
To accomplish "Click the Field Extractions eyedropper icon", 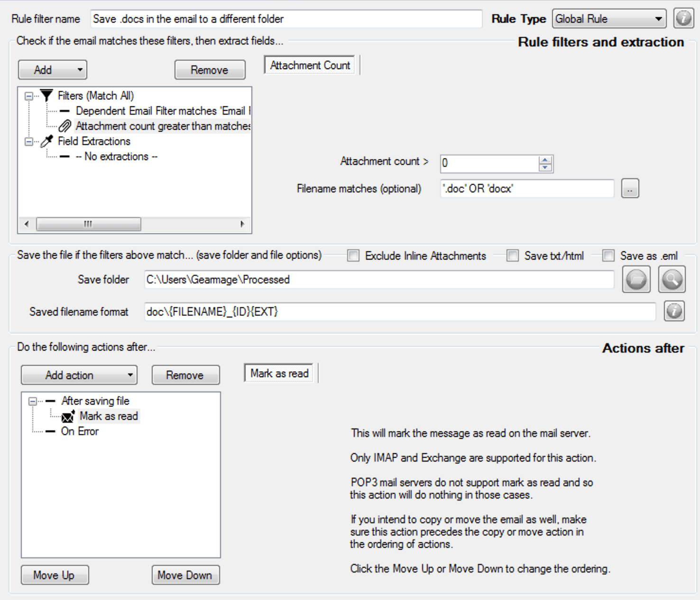I will pyautogui.click(x=46, y=141).
